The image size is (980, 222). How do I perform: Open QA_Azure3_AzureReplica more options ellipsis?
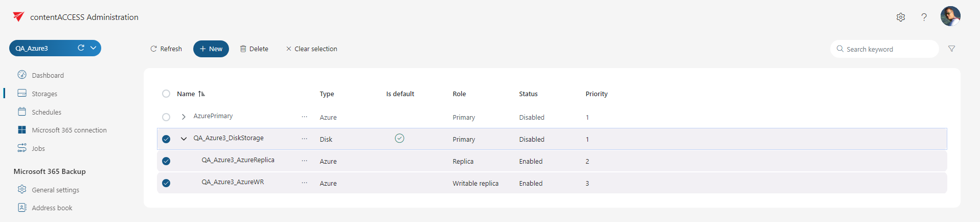pos(305,161)
